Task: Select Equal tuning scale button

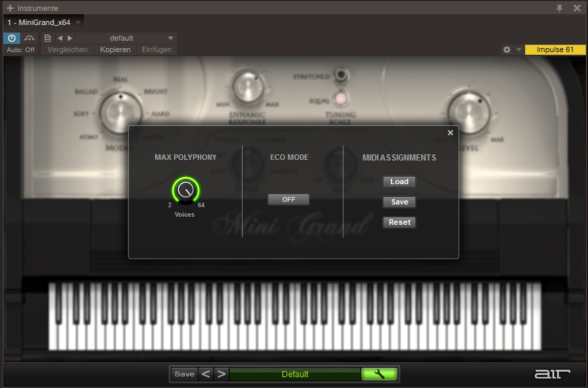Action: pyautogui.click(x=341, y=99)
